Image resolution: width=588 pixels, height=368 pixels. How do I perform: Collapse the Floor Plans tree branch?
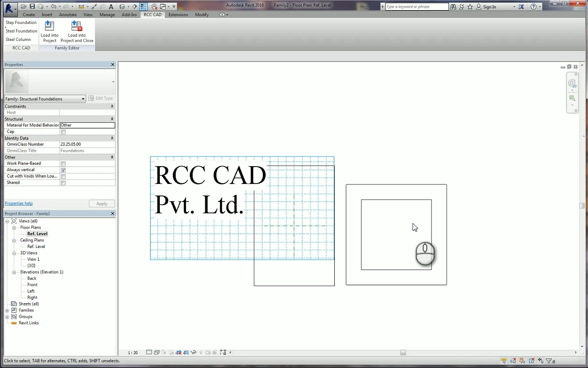click(14, 227)
